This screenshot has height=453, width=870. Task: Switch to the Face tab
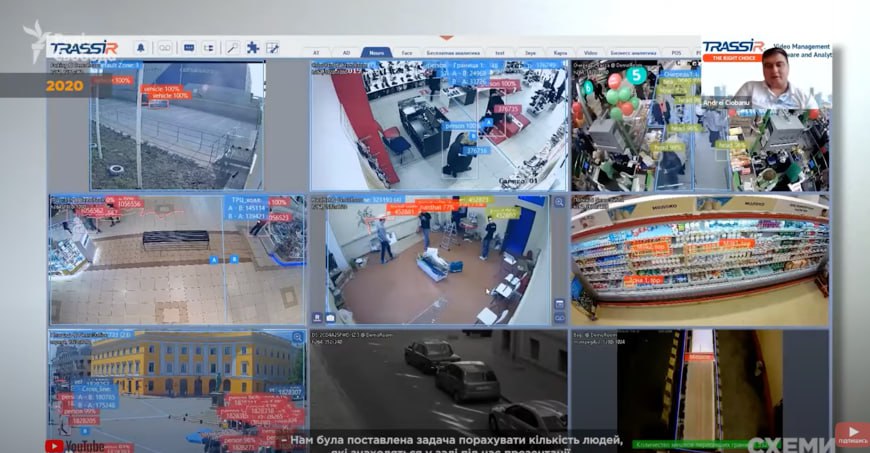click(x=406, y=51)
